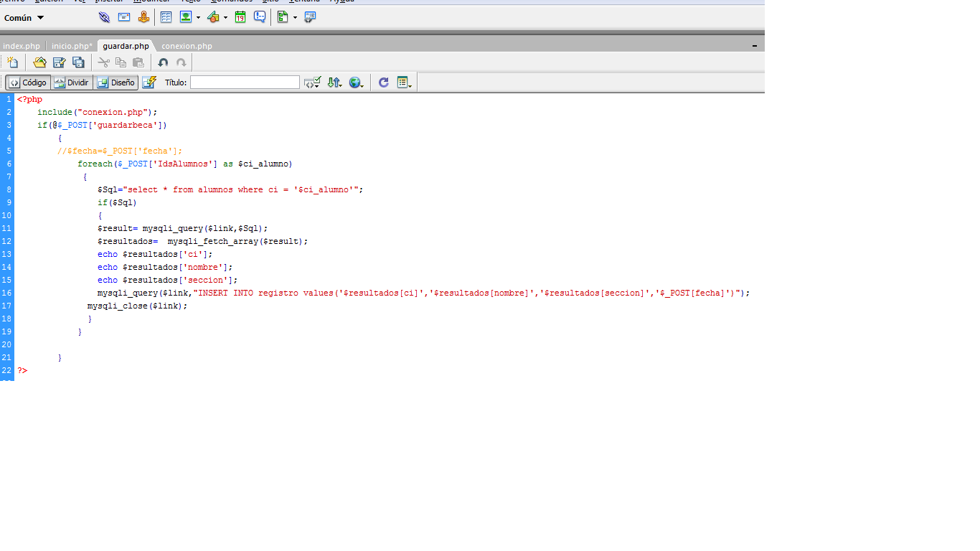Open the Común insert category dropdown
The image size is (980, 551).
click(24, 18)
